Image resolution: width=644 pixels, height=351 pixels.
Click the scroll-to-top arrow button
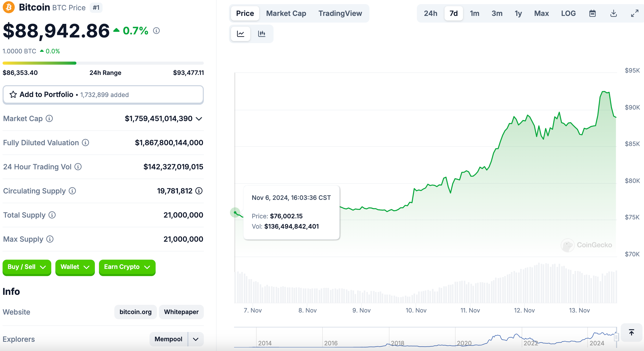click(631, 333)
